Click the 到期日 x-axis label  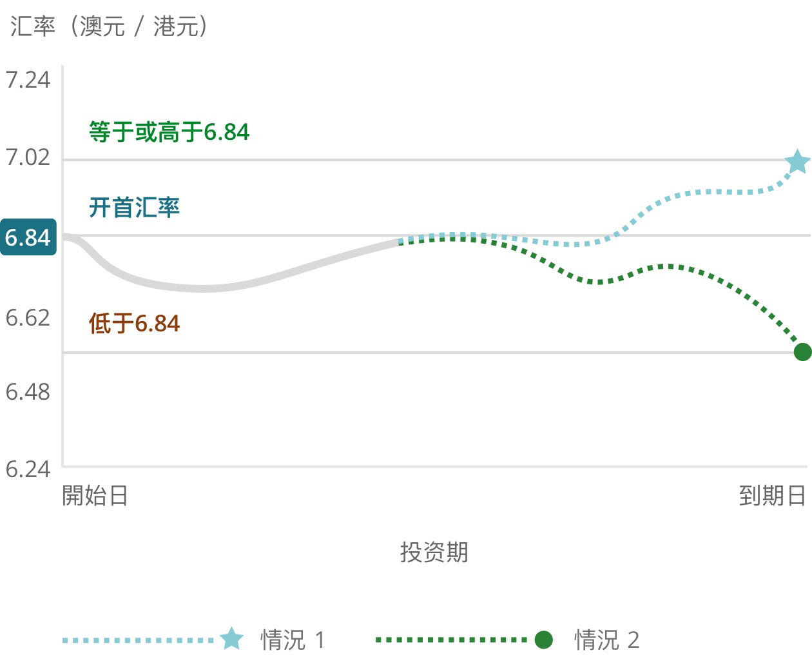click(772, 496)
